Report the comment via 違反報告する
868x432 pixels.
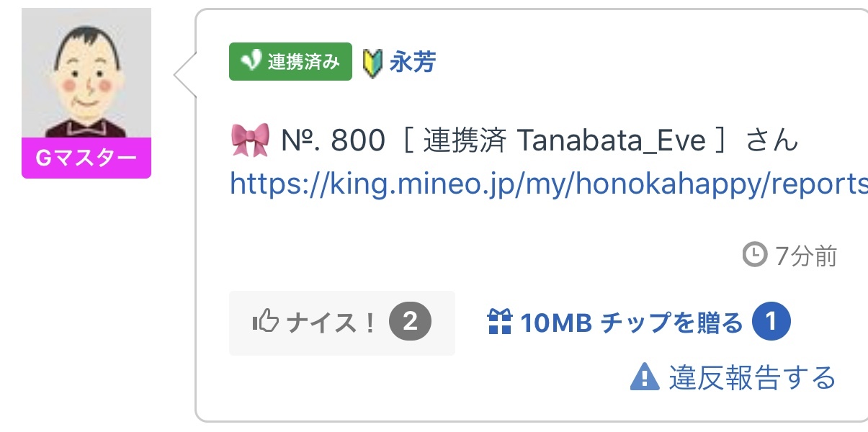pyautogui.click(x=751, y=377)
